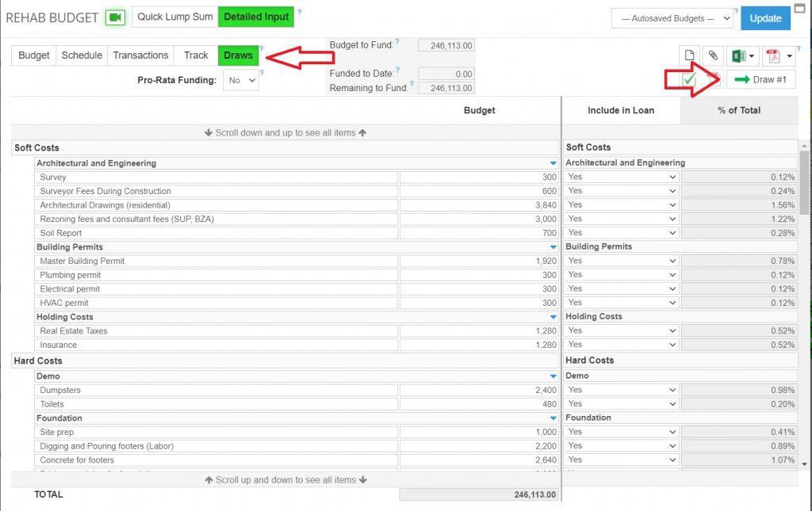Click help icon next to Budget to Fund
812x511 pixels.
[396, 42]
